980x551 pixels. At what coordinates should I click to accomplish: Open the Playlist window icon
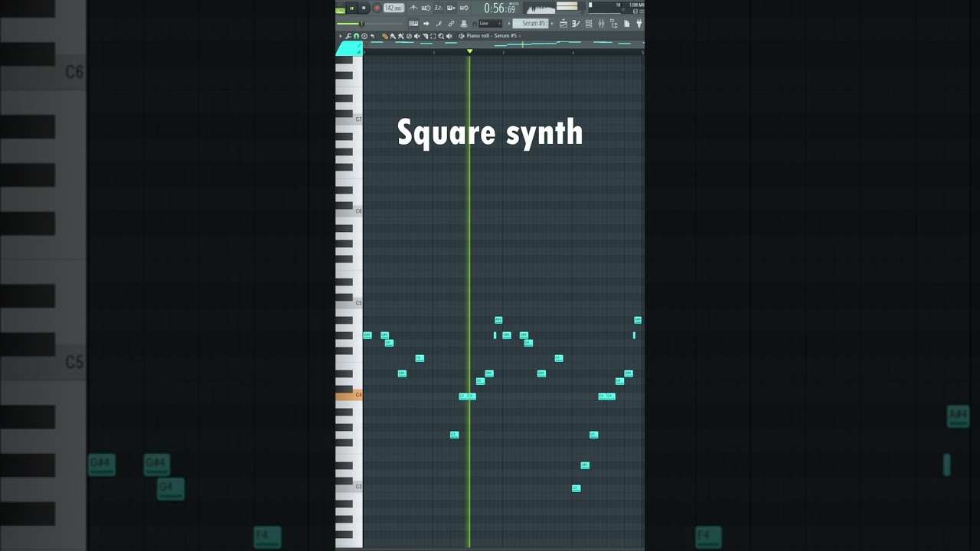click(563, 24)
